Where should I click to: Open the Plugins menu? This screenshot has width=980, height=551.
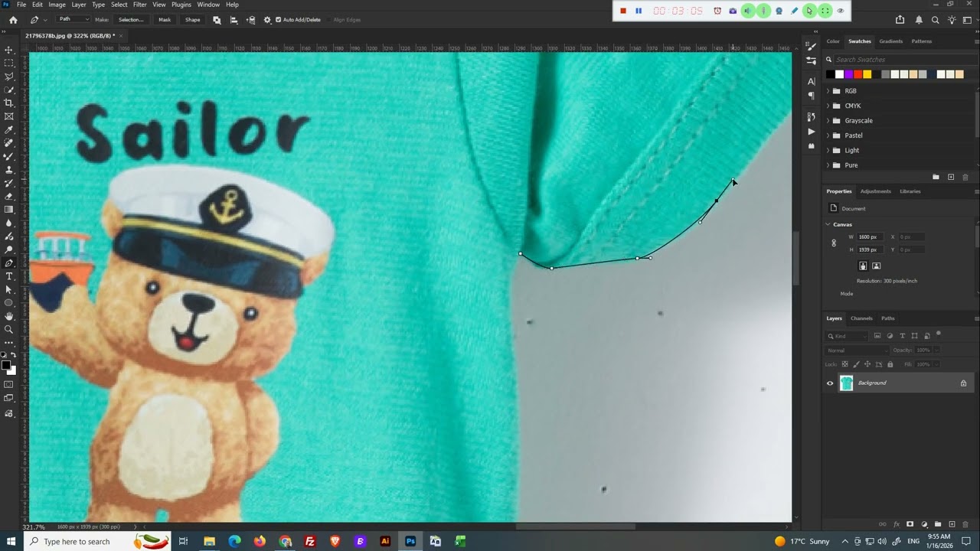(x=181, y=5)
